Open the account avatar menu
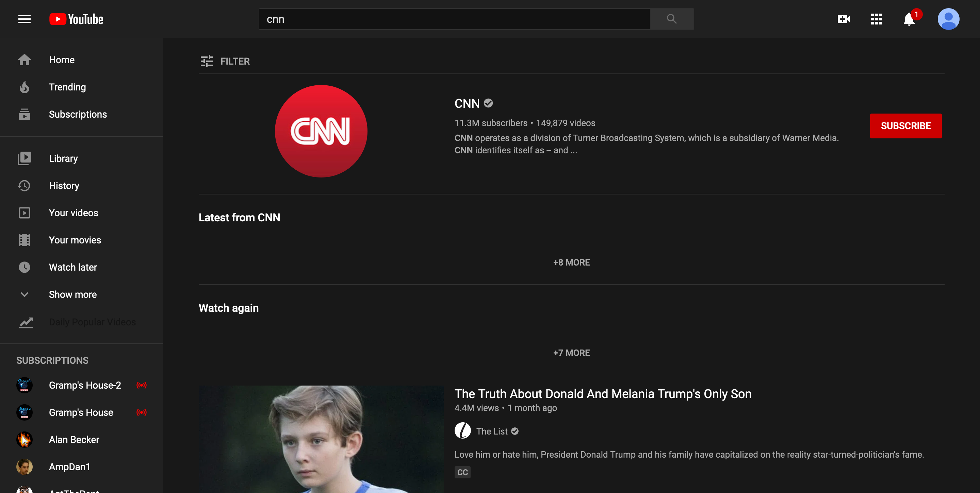This screenshot has height=493, width=980. click(948, 19)
